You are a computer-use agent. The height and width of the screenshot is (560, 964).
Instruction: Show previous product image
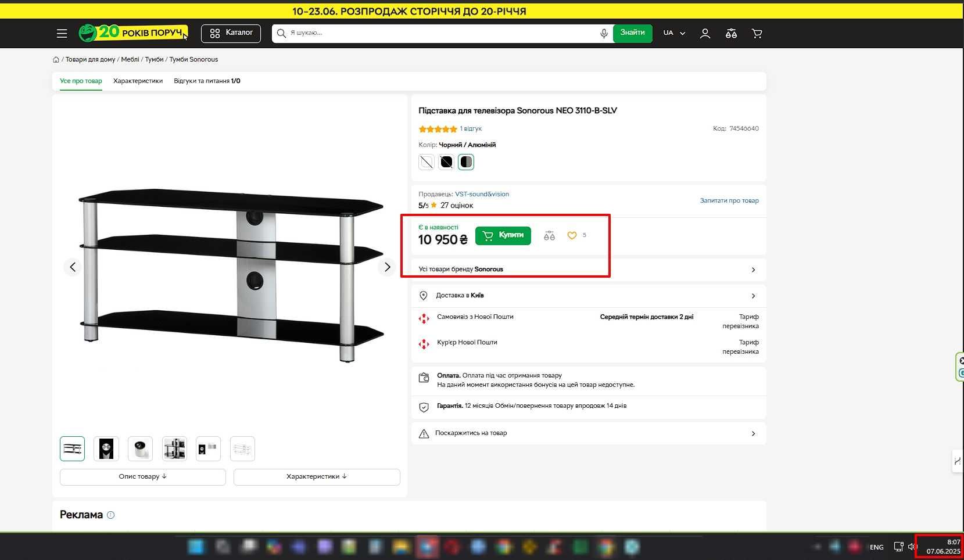(73, 267)
